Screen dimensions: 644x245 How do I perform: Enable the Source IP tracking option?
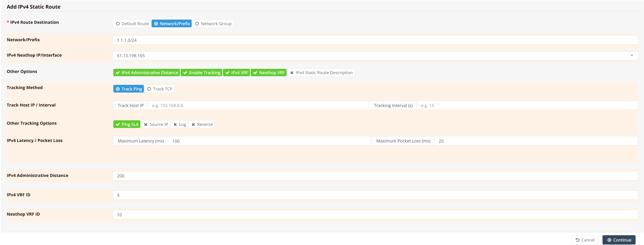(x=156, y=124)
